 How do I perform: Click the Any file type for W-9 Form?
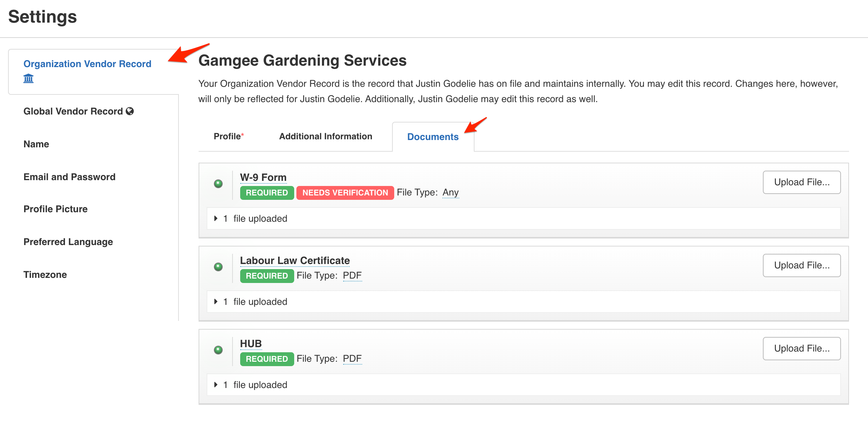click(x=450, y=193)
